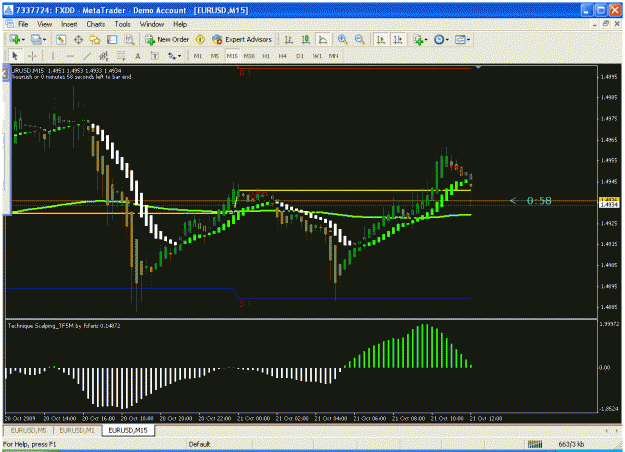Select the Text tool letter A

[138, 56]
